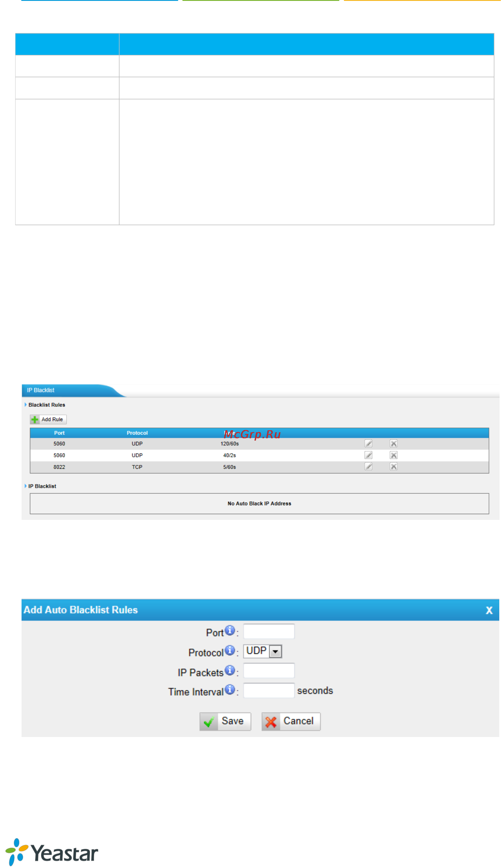The height and width of the screenshot is (868, 501).
Task: Click the Yeastar logo
Action: [x=52, y=852]
